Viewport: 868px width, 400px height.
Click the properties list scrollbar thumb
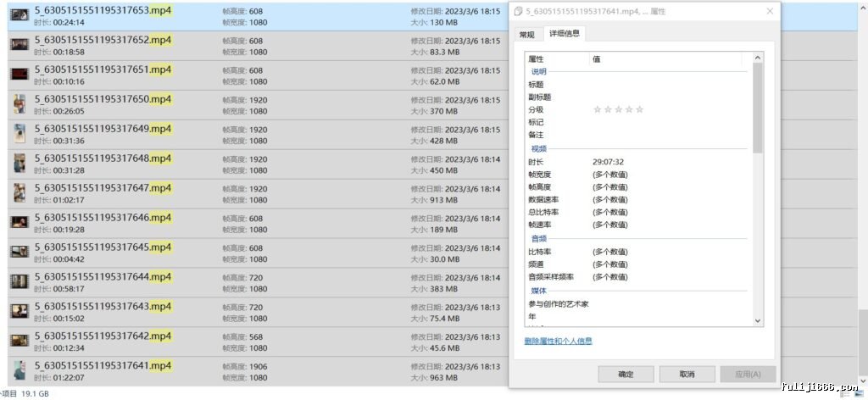pyautogui.click(x=757, y=108)
